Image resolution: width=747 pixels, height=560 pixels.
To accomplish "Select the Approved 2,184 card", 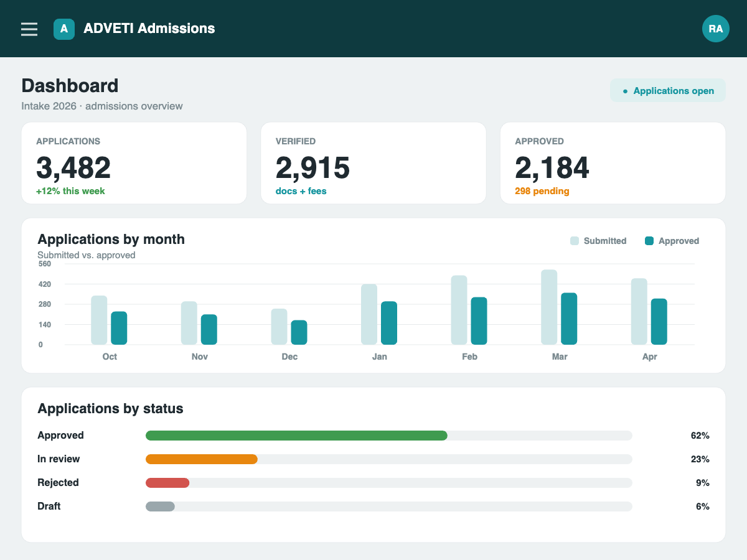I will pos(613,163).
